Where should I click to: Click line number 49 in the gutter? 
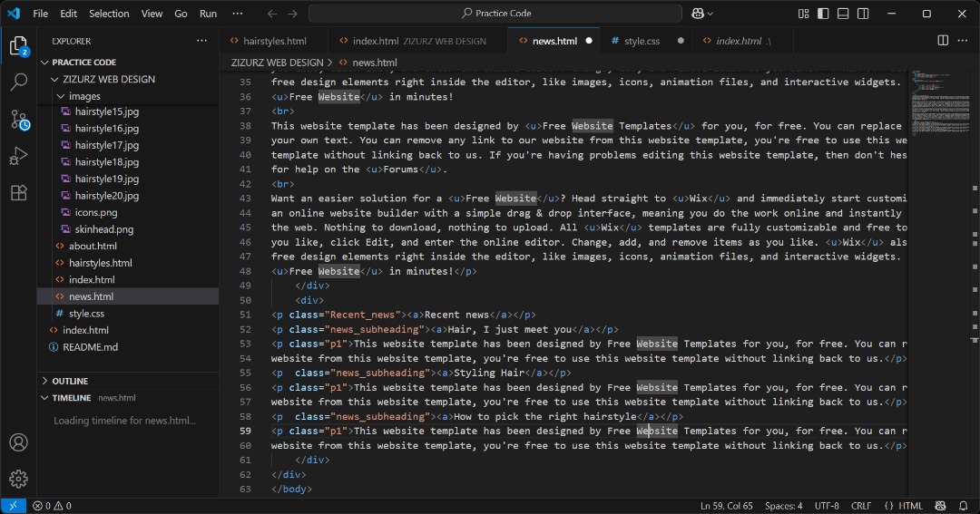click(245, 286)
